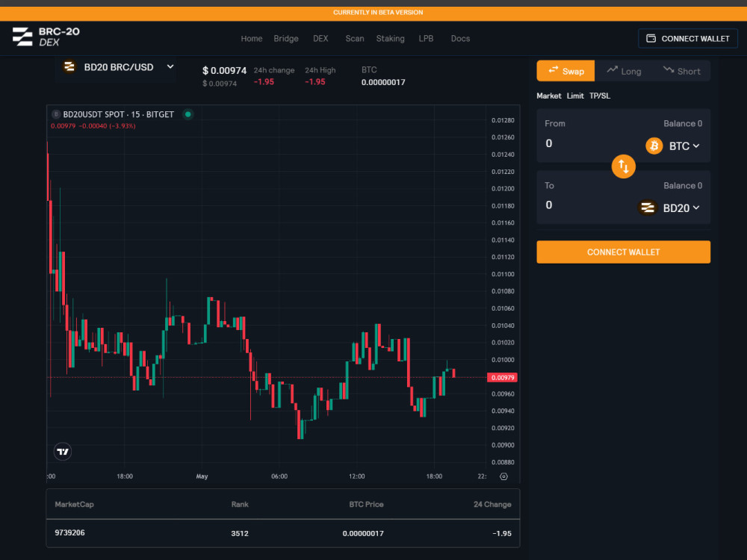This screenshot has height=560, width=747.
Task: Click the uptrend icon next to Long
Action: click(x=613, y=70)
